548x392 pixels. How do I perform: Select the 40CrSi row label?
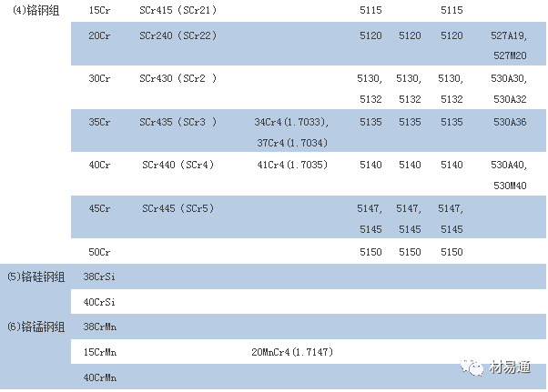click(x=101, y=301)
